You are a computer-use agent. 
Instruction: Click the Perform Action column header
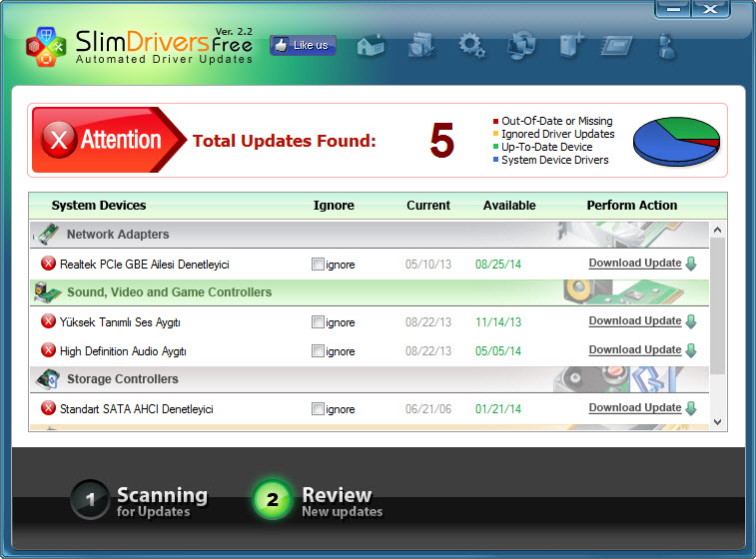click(631, 206)
